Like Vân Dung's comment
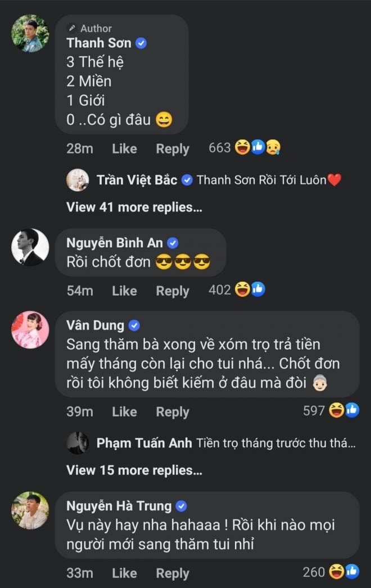Screen dimensions: 371x588 pyautogui.click(x=124, y=411)
